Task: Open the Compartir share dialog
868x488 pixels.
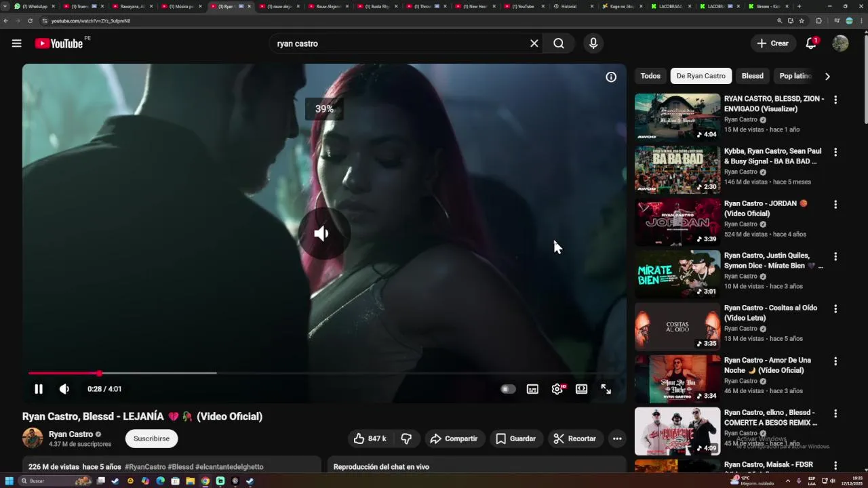Action: click(454, 439)
